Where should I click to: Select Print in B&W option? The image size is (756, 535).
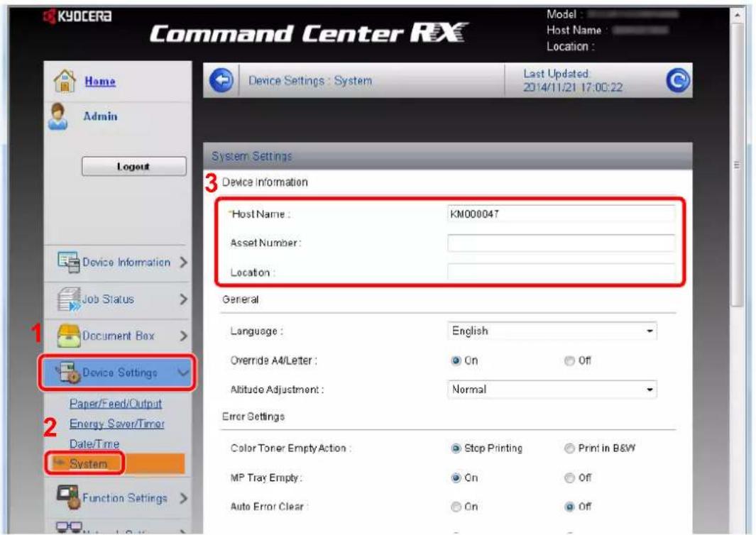pos(569,448)
